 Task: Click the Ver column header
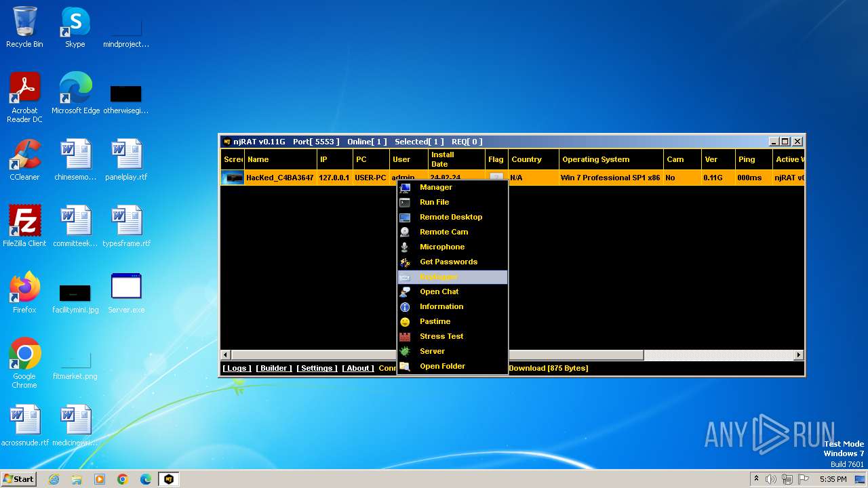pyautogui.click(x=718, y=159)
